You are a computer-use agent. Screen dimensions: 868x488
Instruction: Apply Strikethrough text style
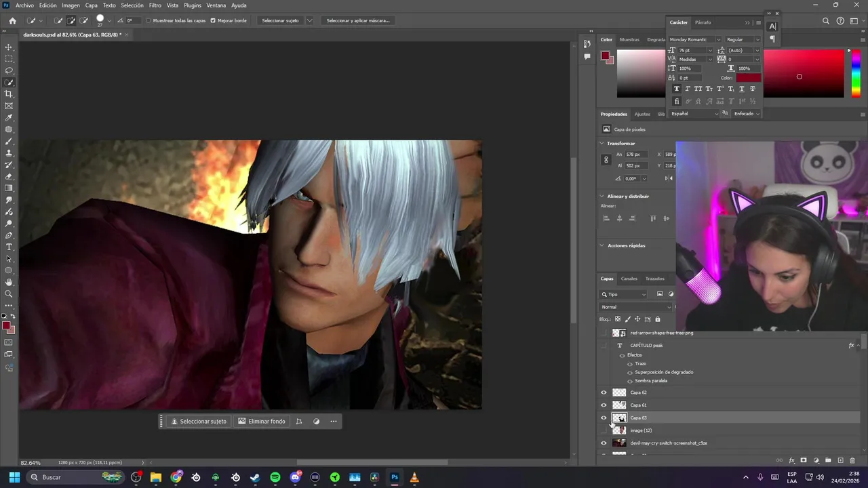tap(753, 89)
